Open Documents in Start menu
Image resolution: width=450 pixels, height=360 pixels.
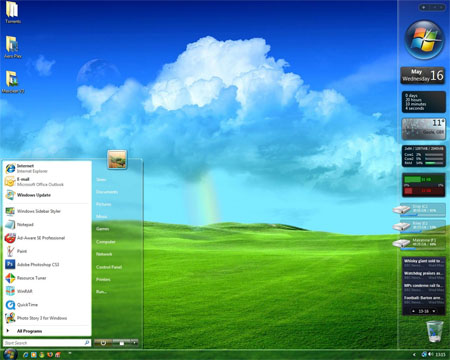pyautogui.click(x=107, y=192)
